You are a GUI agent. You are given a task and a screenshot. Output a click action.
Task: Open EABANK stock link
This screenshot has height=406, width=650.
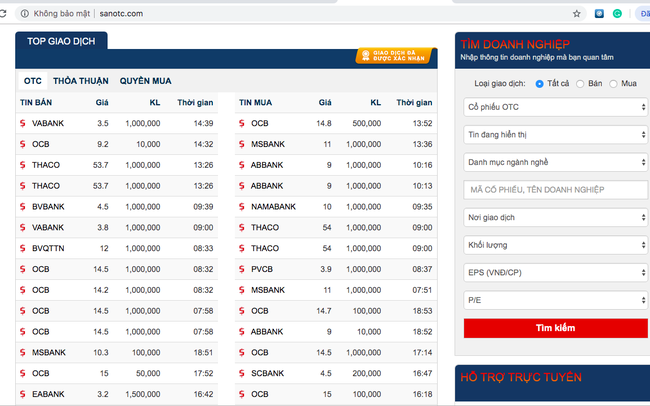tap(48, 394)
